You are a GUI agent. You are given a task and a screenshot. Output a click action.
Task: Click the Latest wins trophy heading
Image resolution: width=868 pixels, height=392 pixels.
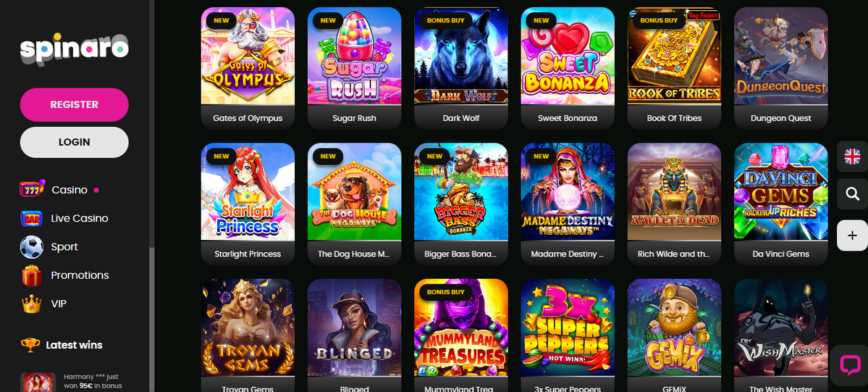coord(62,345)
